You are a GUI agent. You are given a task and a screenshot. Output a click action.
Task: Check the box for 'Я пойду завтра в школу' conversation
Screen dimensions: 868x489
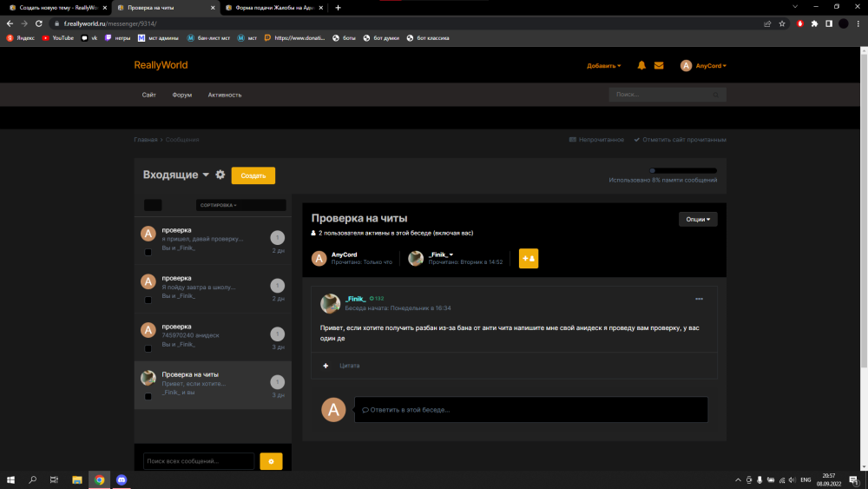(148, 301)
